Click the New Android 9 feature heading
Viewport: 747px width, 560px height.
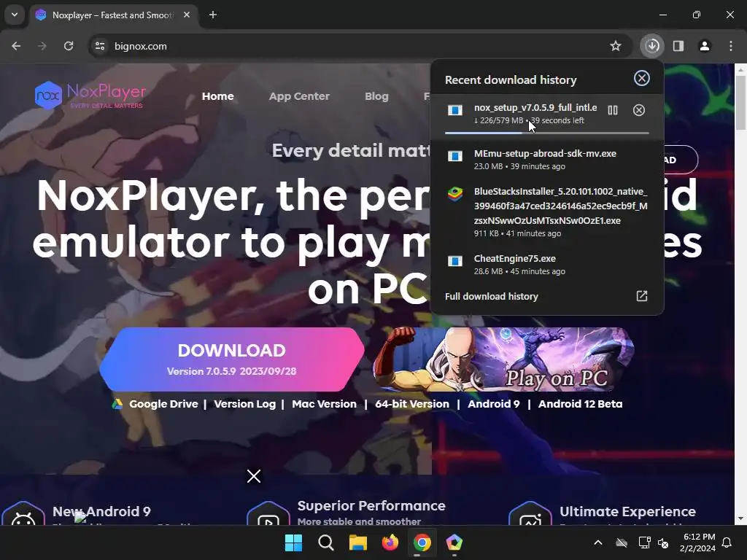pyautogui.click(x=101, y=511)
